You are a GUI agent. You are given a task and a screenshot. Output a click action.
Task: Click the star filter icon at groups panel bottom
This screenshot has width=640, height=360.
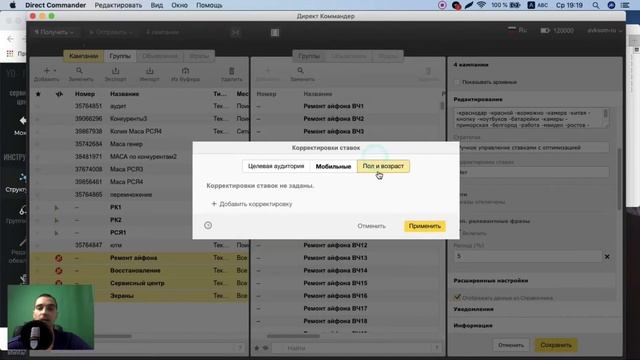pos(257,348)
